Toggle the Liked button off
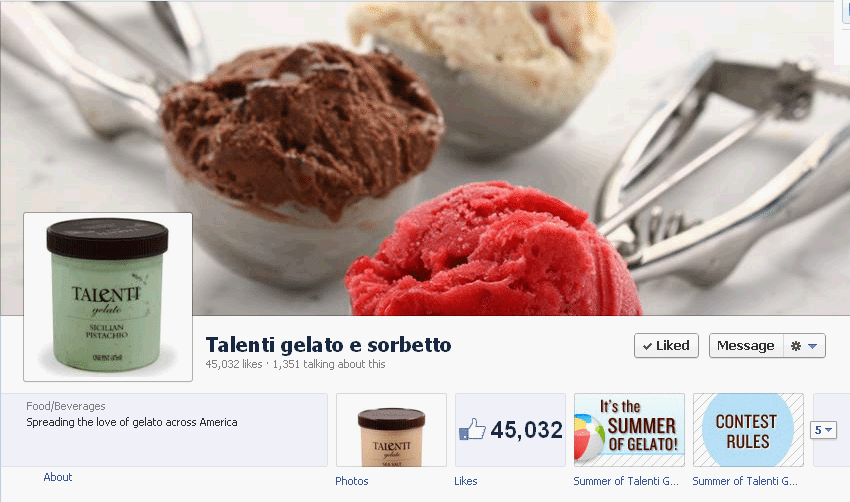850x502 pixels. pos(666,345)
